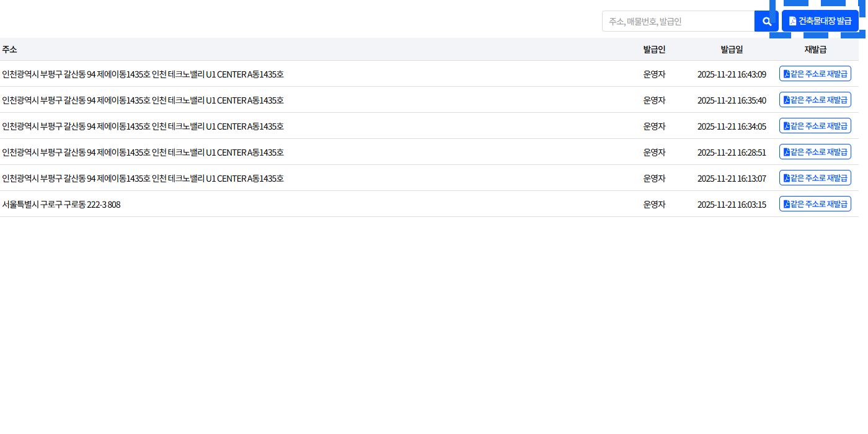Click the date 2025-11-21 16:34:05
Image resolution: width=868 pixels, height=434 pixels.
point(732,126)
